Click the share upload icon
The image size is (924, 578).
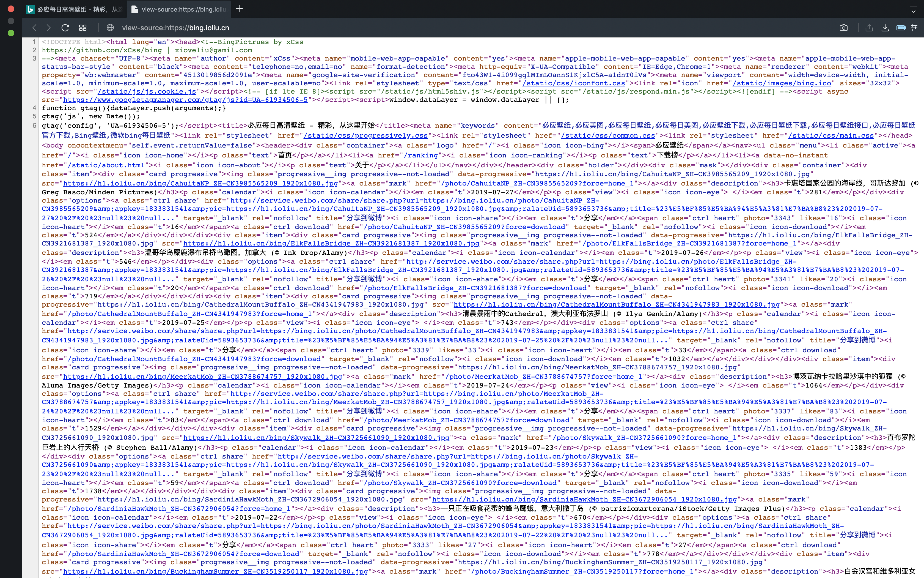pos(869,28)
